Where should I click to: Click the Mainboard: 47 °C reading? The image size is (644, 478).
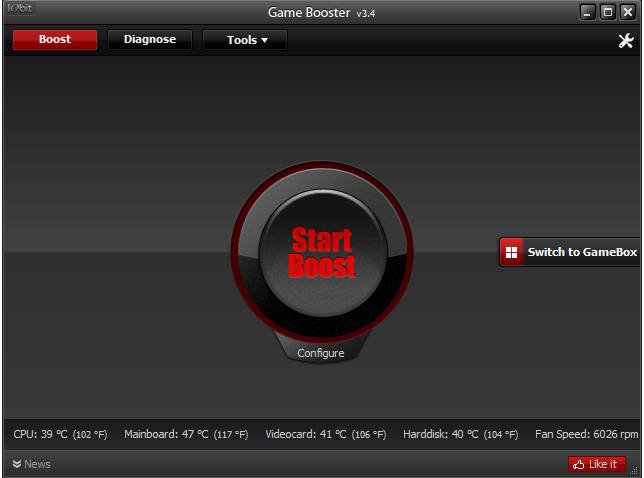coord(186,434)
